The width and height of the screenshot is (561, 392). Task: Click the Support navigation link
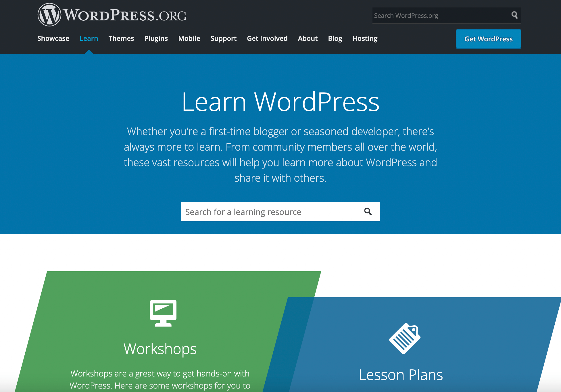click(x=223, y=38)
